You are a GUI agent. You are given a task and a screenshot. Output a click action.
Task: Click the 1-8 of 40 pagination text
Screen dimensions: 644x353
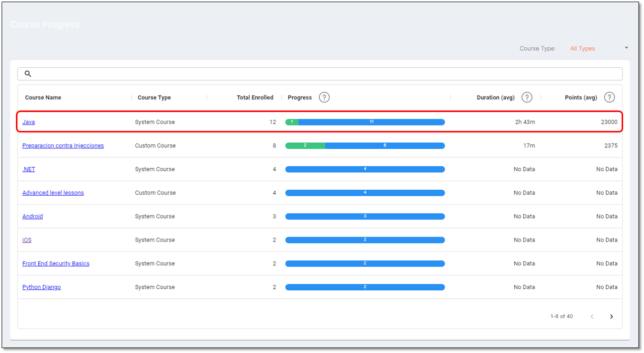561,317
